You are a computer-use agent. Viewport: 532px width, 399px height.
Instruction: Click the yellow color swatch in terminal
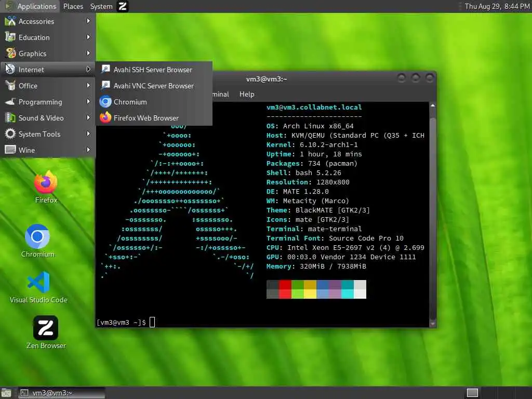click(310, 289)
